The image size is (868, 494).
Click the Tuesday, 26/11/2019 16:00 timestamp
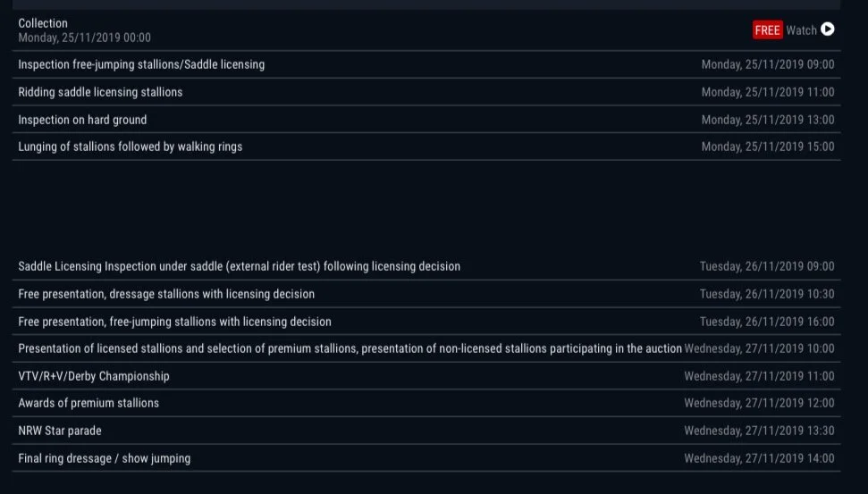pos(767,322)
